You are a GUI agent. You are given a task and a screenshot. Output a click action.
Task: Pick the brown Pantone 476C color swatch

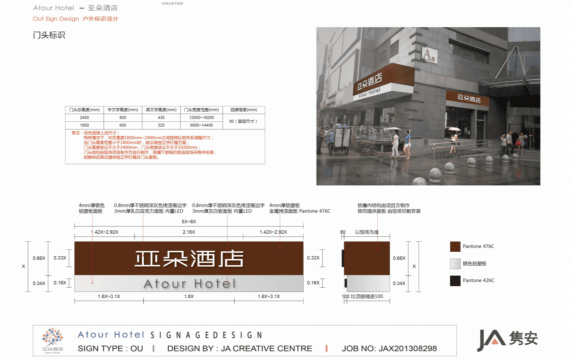click(455, 247)
